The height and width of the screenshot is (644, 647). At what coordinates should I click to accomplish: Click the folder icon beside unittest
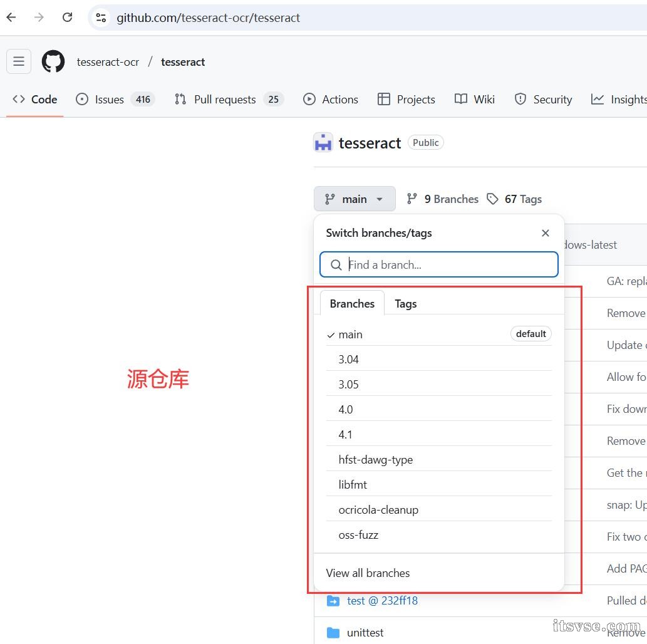pos(333,633)
